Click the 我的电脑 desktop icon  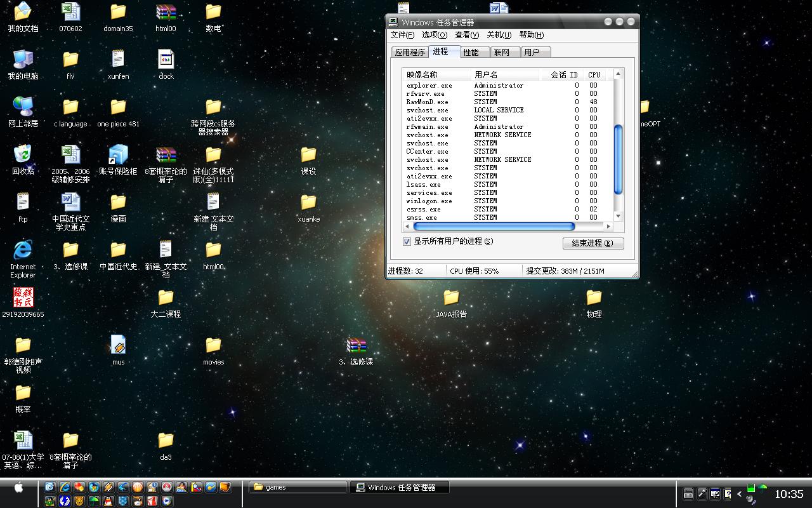pyautogui.click(x=23, y=60)
